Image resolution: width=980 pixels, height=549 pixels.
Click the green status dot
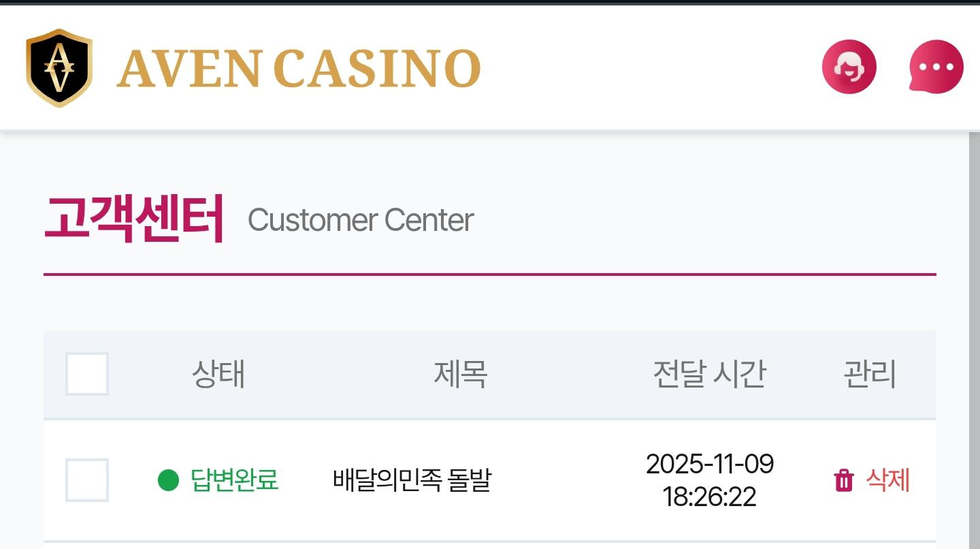coord(168,480)
